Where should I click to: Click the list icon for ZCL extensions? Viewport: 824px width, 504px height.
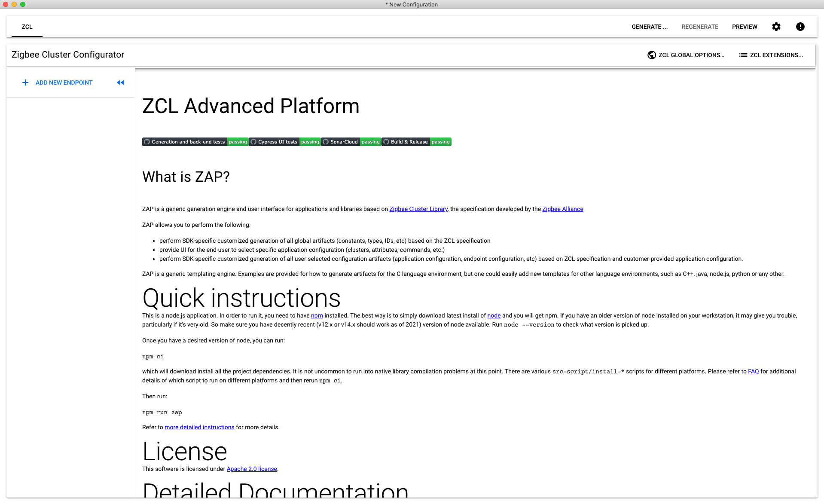coord(743,55)
